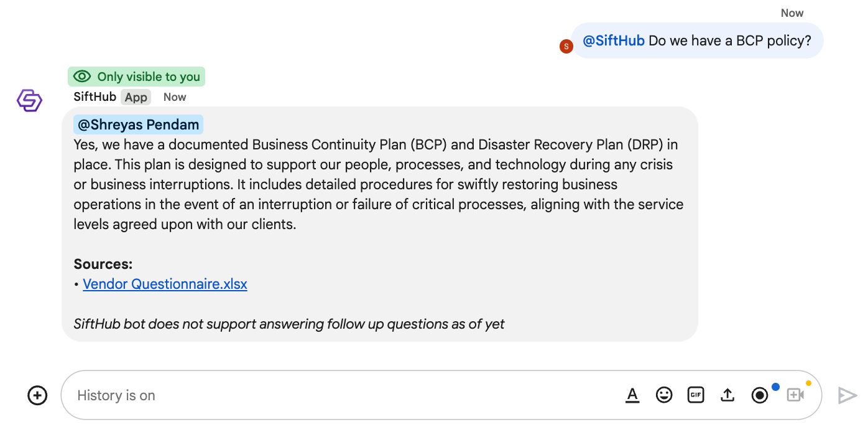Open the GIF picker

[x=696, y=395]
